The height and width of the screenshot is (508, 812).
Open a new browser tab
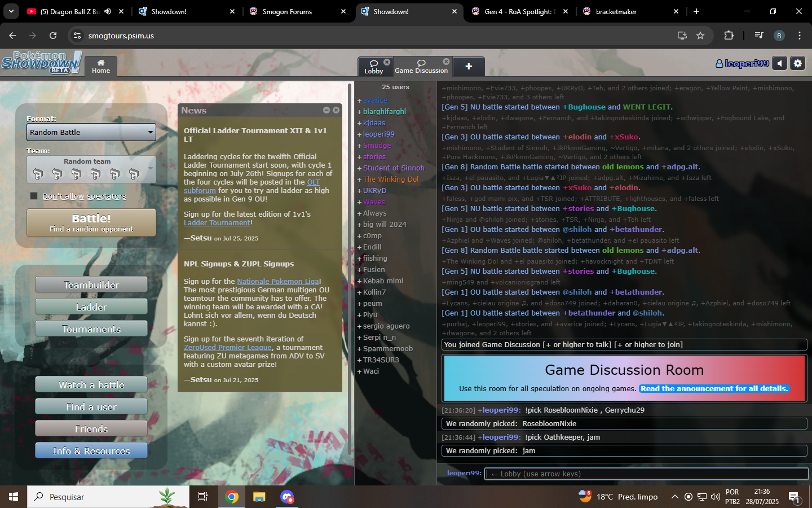696,11
